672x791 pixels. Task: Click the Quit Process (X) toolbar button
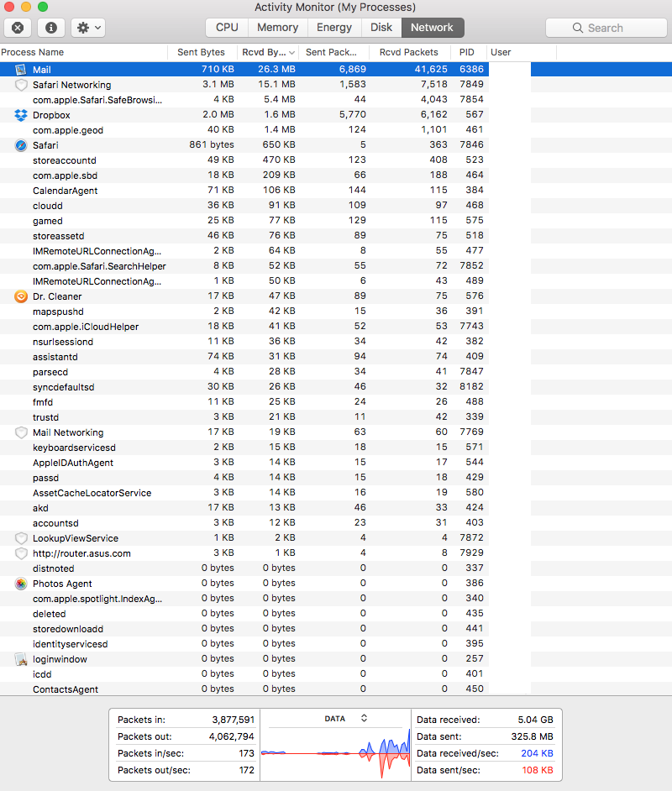(x=18, y=28)
